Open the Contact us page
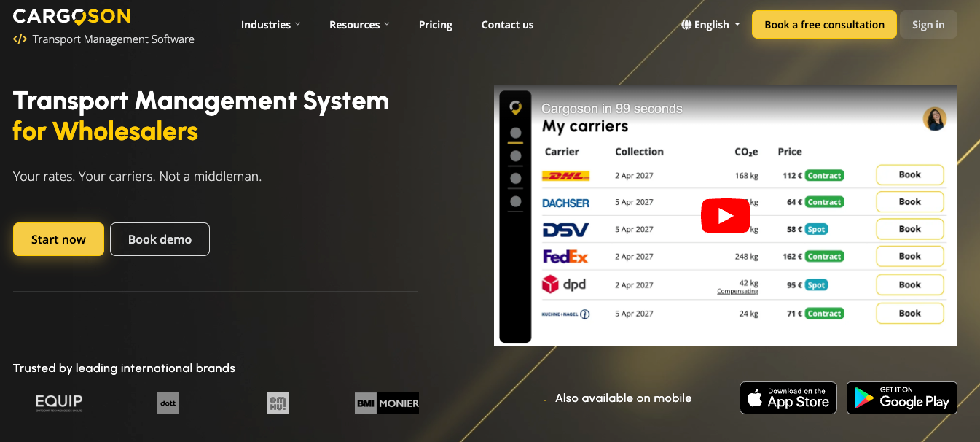The width and height of the screenshot is (980, 442). click(x=507, y=25)
